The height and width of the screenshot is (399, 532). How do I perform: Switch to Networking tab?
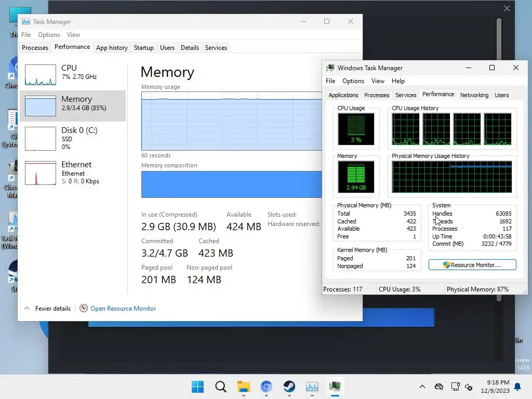click(474, 95)
